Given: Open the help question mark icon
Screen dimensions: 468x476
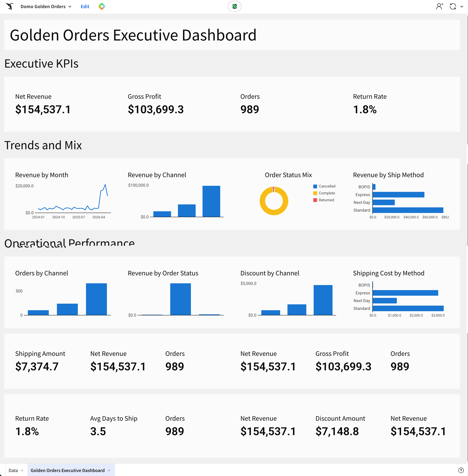Looking at the screenshot, I should click(x=461, y=470).
